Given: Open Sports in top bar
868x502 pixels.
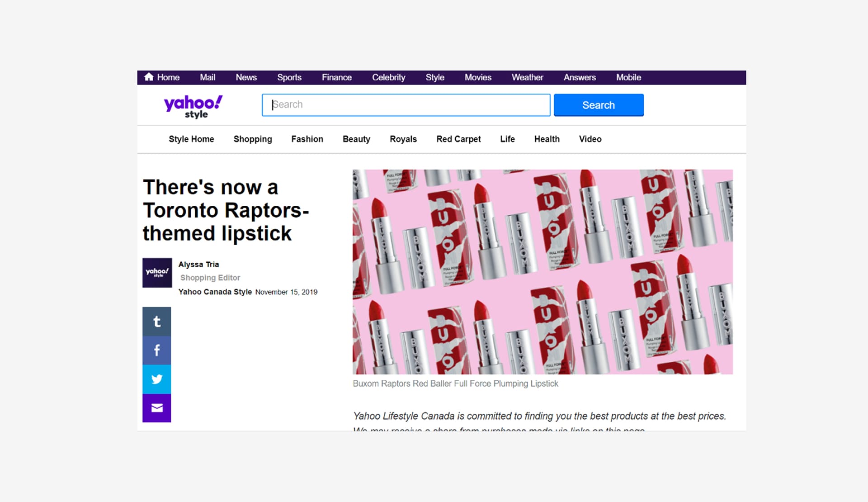Looking at the screenshot, I should coord(289,77).
